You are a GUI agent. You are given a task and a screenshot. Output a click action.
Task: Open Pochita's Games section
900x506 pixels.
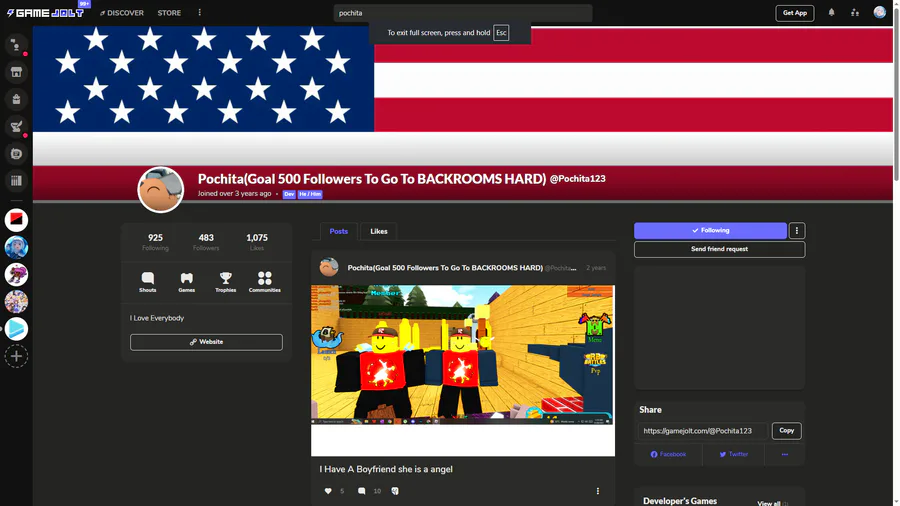(187, 282)
